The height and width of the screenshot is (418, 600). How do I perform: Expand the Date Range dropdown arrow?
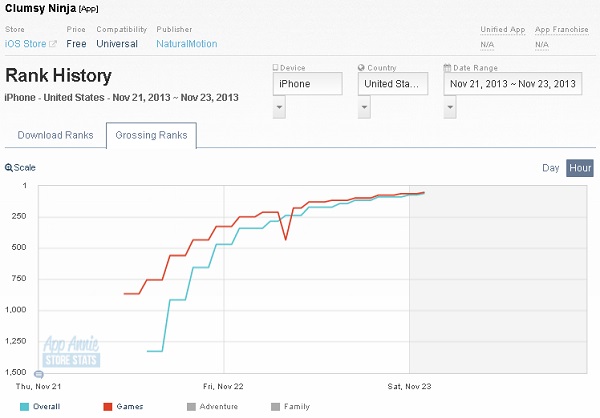(450, 107)
